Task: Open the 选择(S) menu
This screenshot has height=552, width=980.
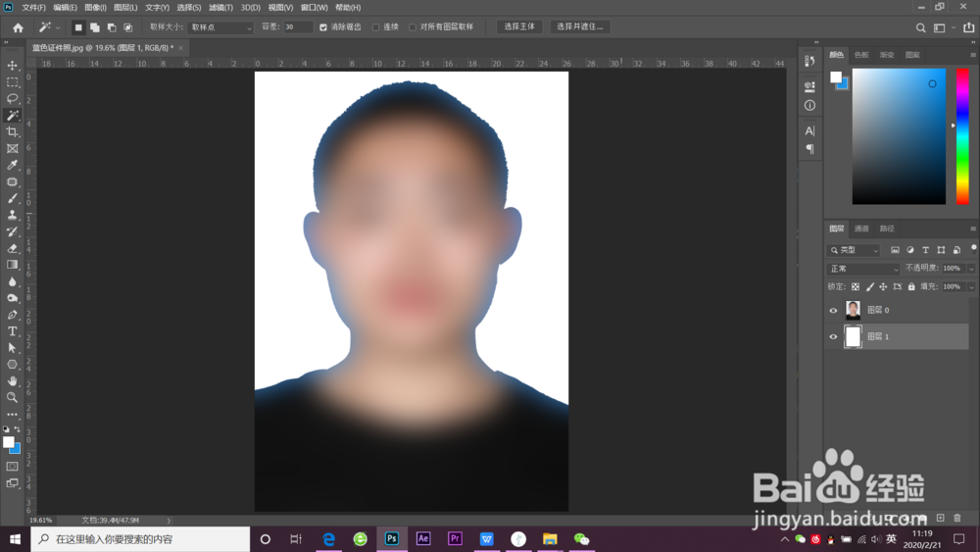Action: click(189, 8)
